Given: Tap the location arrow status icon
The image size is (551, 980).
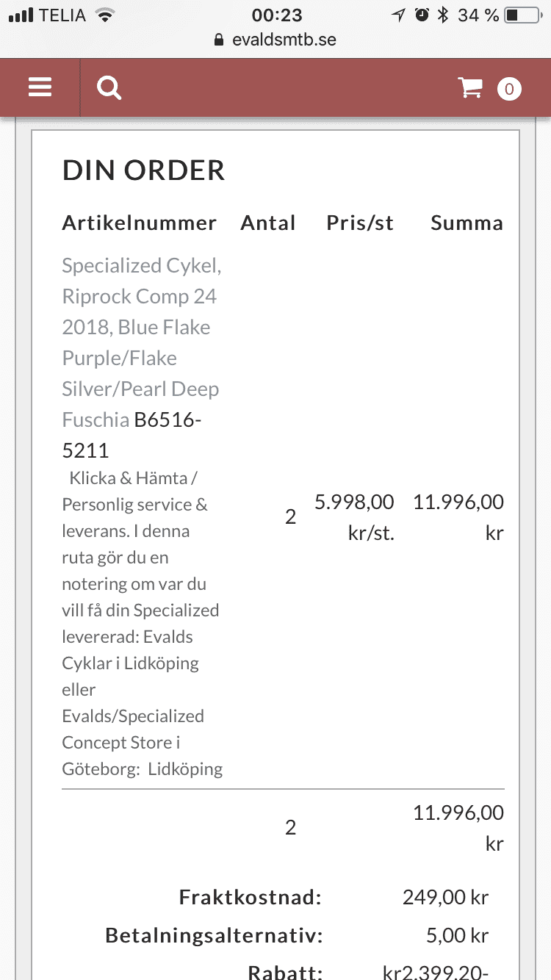Looking at the screenshot, I should coord(398,15).
